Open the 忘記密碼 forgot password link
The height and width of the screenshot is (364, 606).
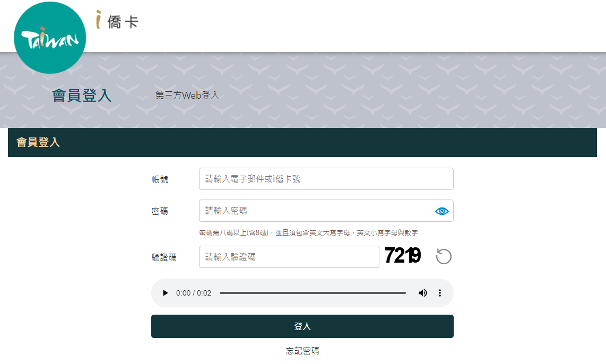[302, 350]
